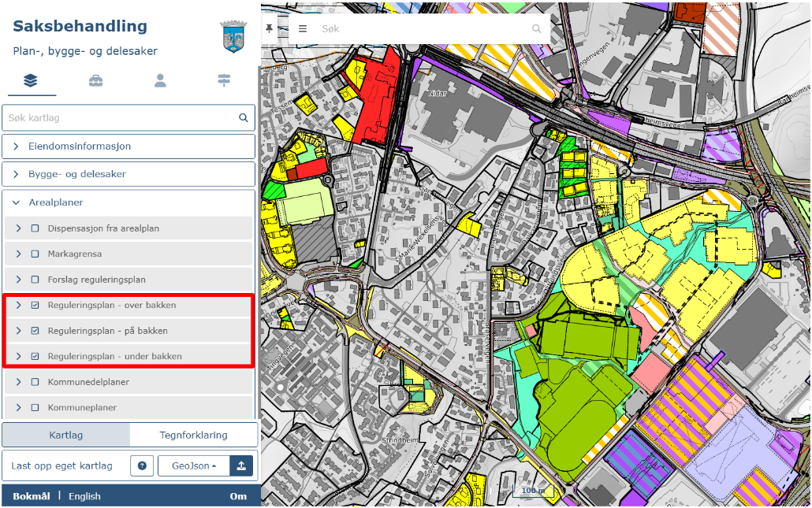This screenshot has height=508, width=812.
Task: Open the user profile icon tab
Action: click(160, 80)
